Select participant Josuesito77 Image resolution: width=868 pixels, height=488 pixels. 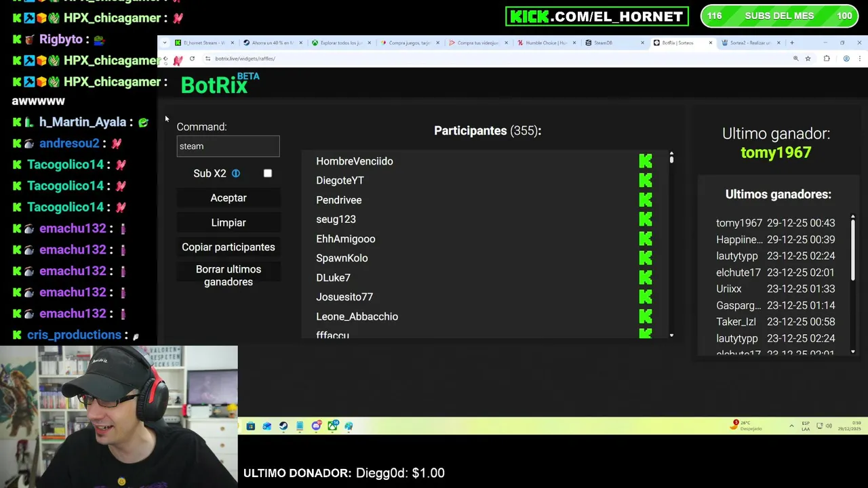[x=344, y=297]
